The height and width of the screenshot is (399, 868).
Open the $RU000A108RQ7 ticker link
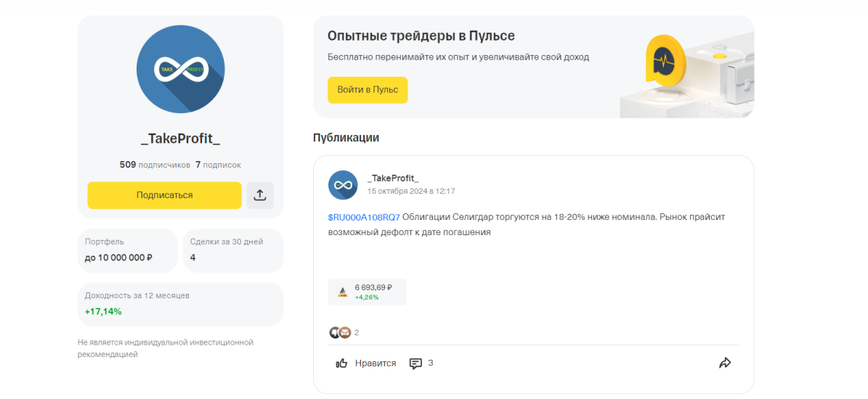pos(364,217)
